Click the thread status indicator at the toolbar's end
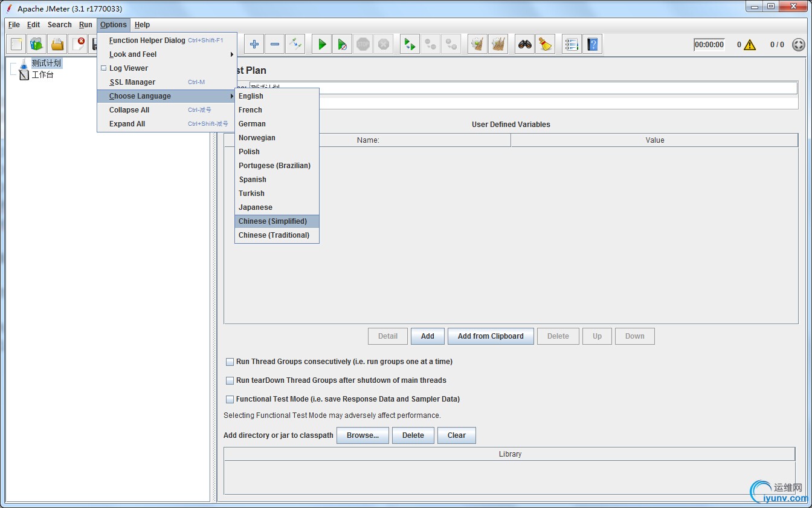Viewport: 812px width, 508px height. click(x=799, y=45)
